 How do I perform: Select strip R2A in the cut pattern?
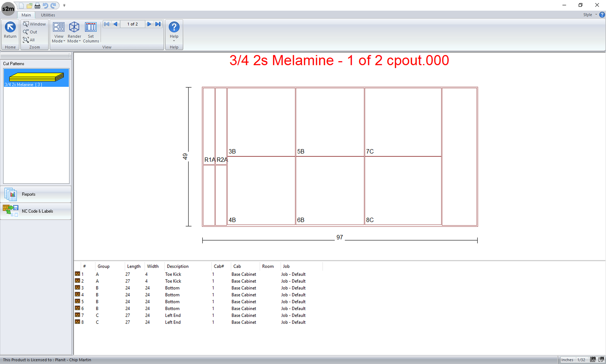pos(221,126)
